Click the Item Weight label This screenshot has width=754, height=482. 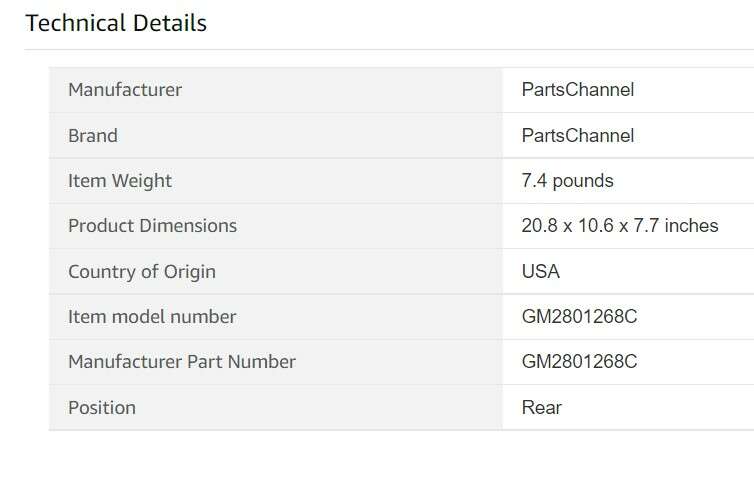click(x=120, y=181)
